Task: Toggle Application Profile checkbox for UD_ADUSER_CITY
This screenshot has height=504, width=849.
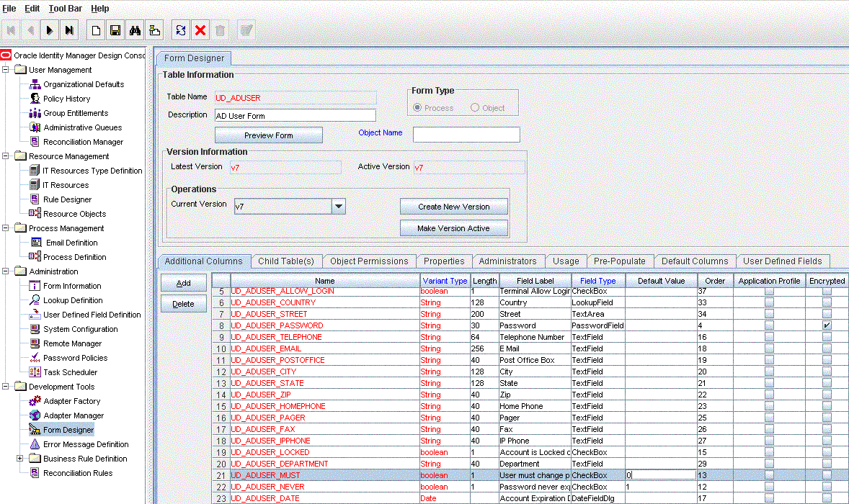Action: (x=769, y=372)
